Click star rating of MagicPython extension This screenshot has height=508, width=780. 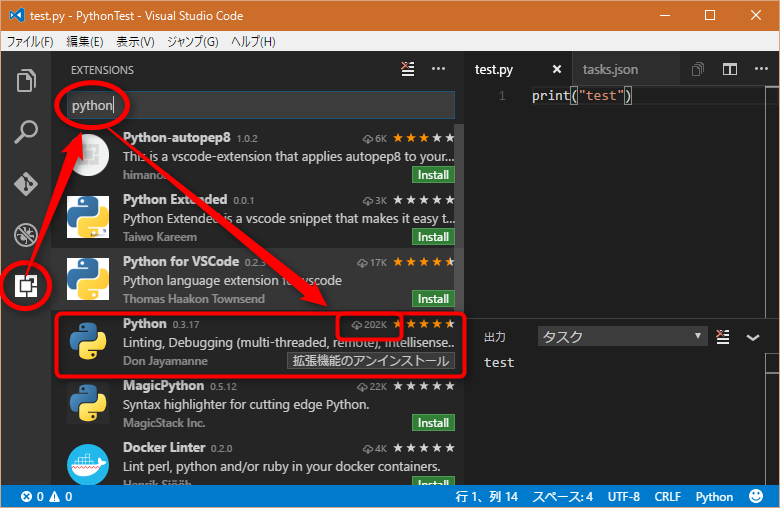[424, 386]
